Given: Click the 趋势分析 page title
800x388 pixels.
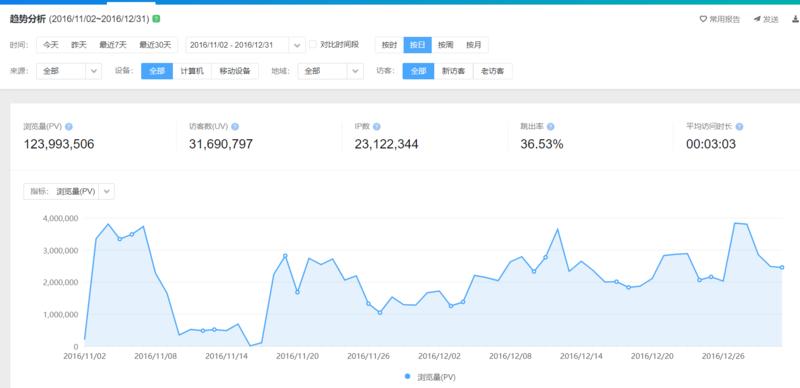Looking at the screenshot, I should pos(28,19).
